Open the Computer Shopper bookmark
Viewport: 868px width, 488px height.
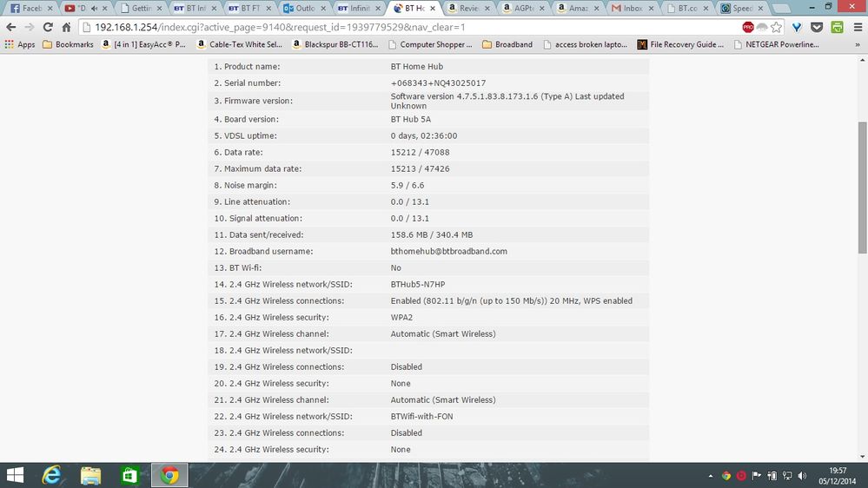point(431,44)
